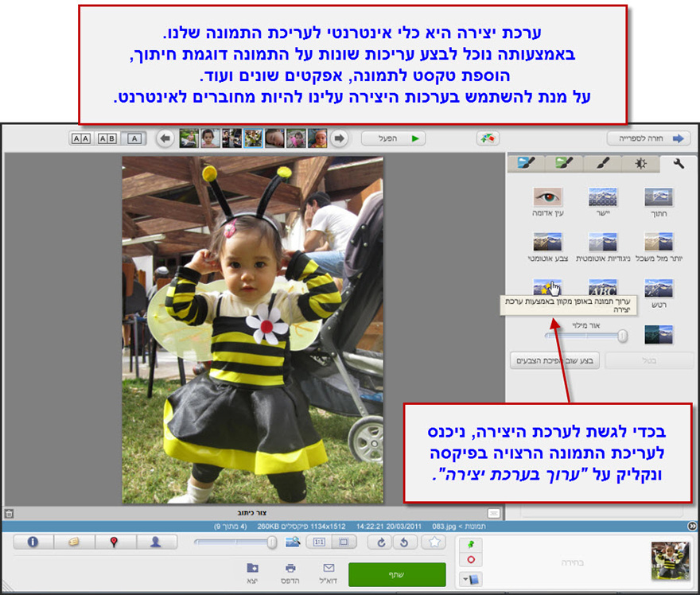Switch to the sun tuning tab
Image resolution: width=700 pixels, height=595 pixels.
pyautogui.click(x=640, y=164)
